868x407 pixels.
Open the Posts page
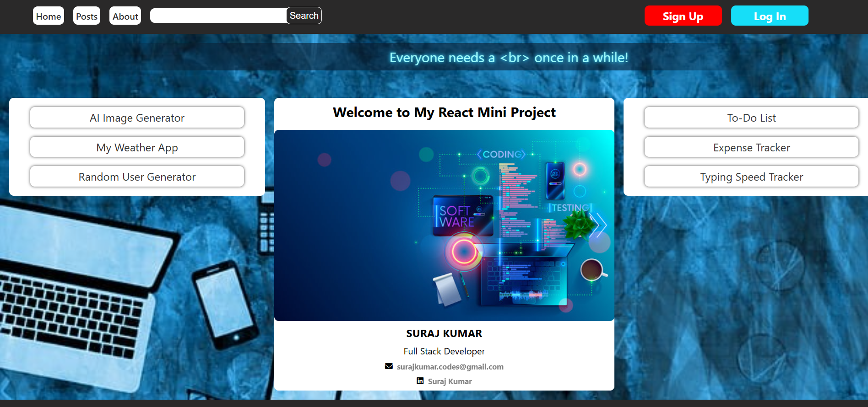tap(87, 16)
